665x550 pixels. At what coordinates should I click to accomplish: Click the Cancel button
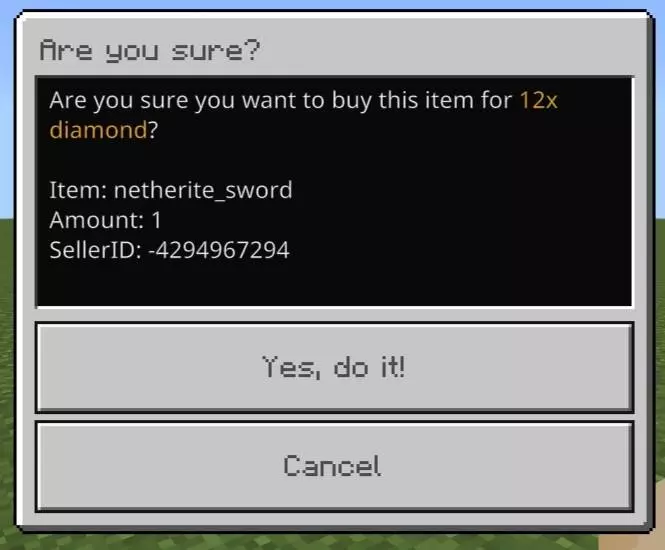point(334,466)
